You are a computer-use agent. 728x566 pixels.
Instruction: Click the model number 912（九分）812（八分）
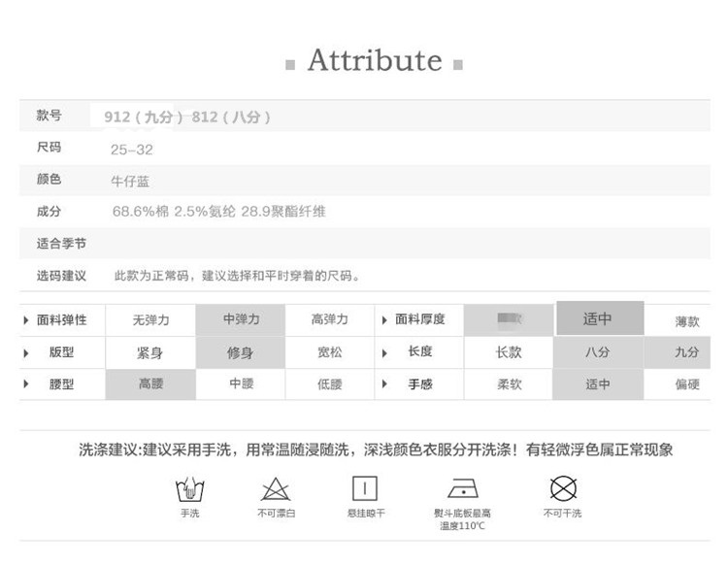click(187, 117)
